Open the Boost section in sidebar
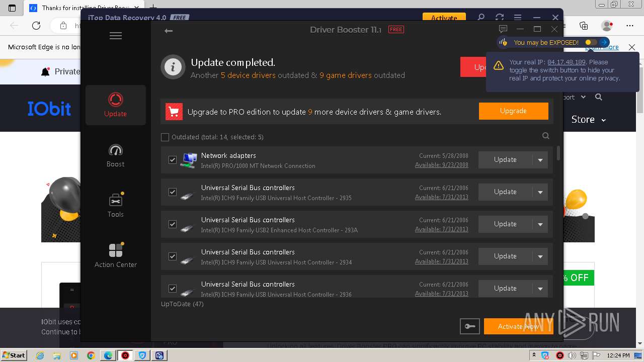 (x=116, y=155)
